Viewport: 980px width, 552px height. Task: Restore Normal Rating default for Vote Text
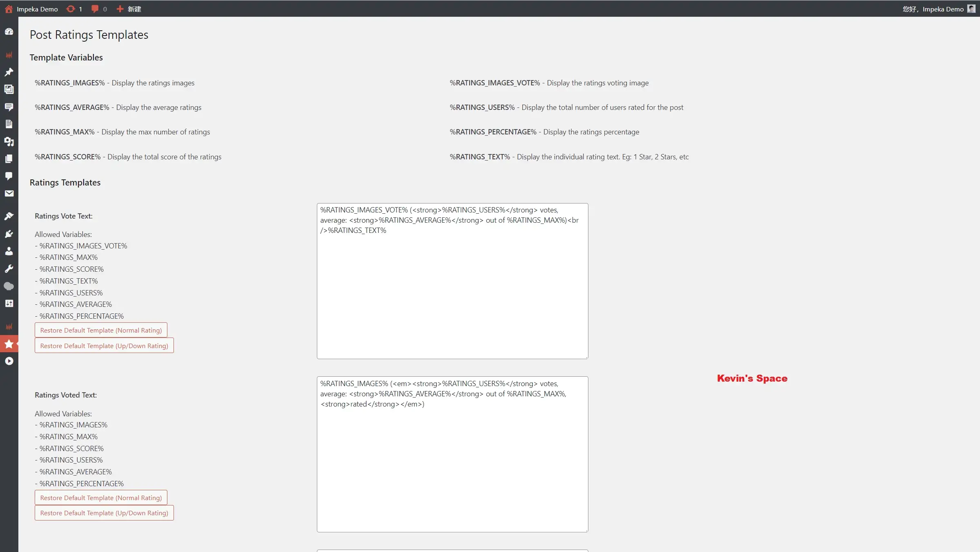coord(101,330)
